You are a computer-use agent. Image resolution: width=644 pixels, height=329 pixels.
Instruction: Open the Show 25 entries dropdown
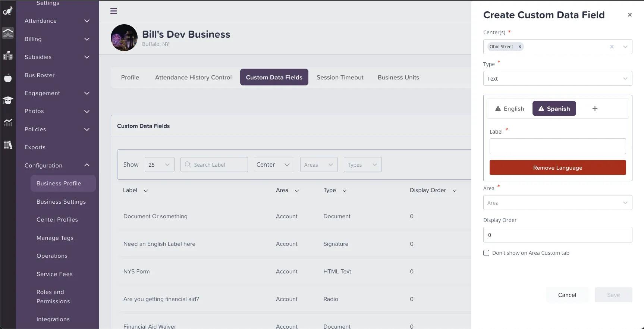tap(159, 165)
